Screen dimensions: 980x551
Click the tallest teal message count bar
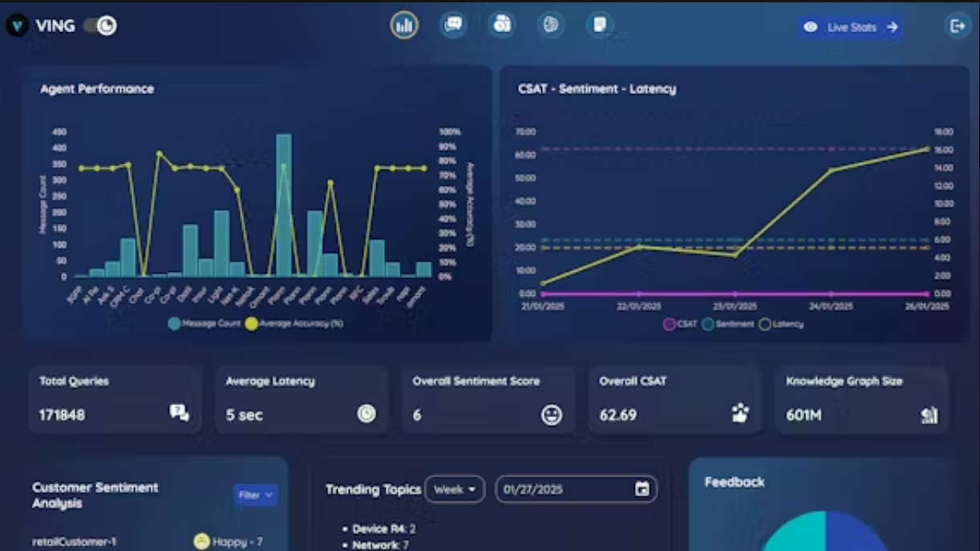(283, 205)
